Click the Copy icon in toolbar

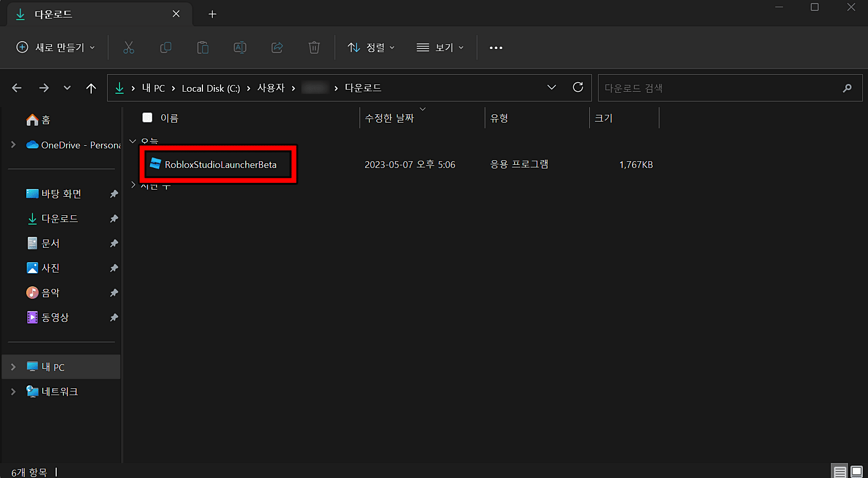pos(166,47)
